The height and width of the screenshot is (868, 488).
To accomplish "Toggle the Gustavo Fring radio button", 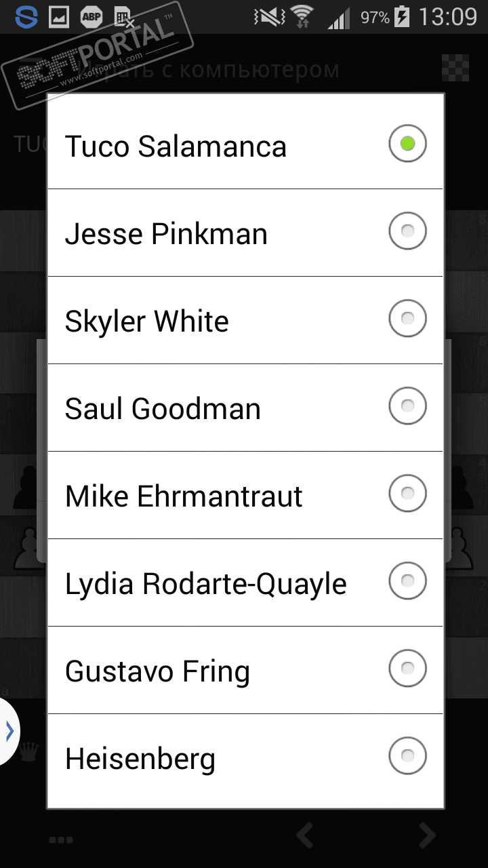I will pos(407,669).
